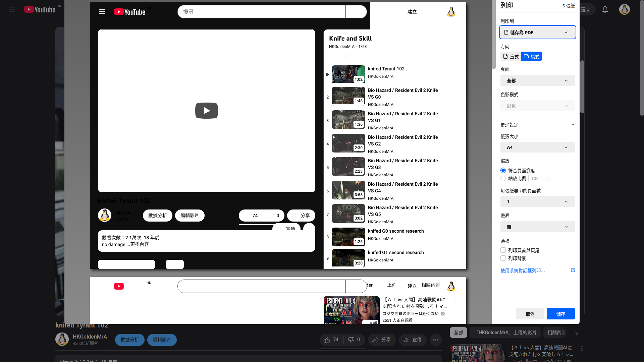The width and height of the screenshot is (644, 362).
Task: Click 取消 to cancel printing
Action: [530, 314]
